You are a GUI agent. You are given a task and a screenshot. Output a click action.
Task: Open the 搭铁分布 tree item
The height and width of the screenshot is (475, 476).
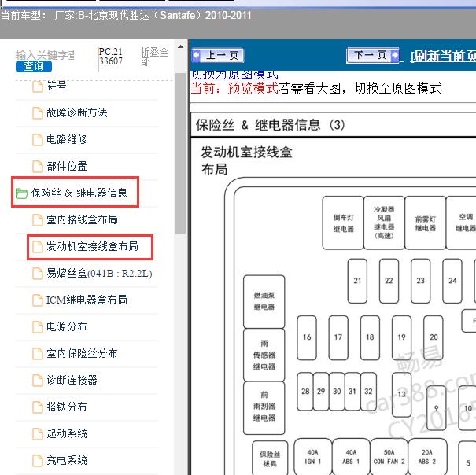(67, 407)
